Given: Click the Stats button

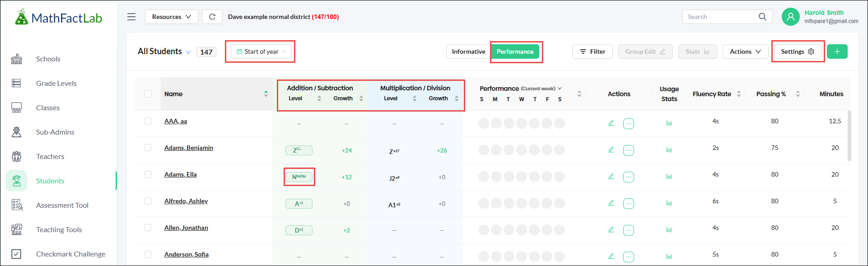Looking at the screenshot, I should (x=697, y=51).
